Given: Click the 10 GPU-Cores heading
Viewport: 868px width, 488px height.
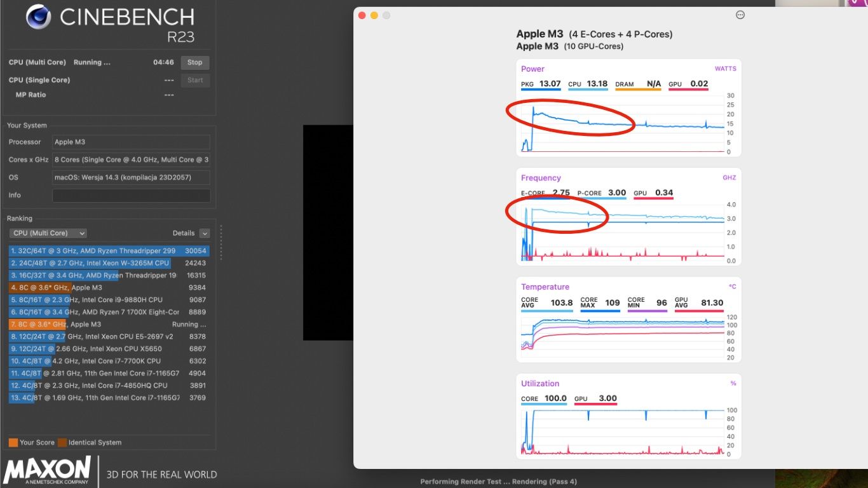Looking at the screenshot, I should (593, 46).
